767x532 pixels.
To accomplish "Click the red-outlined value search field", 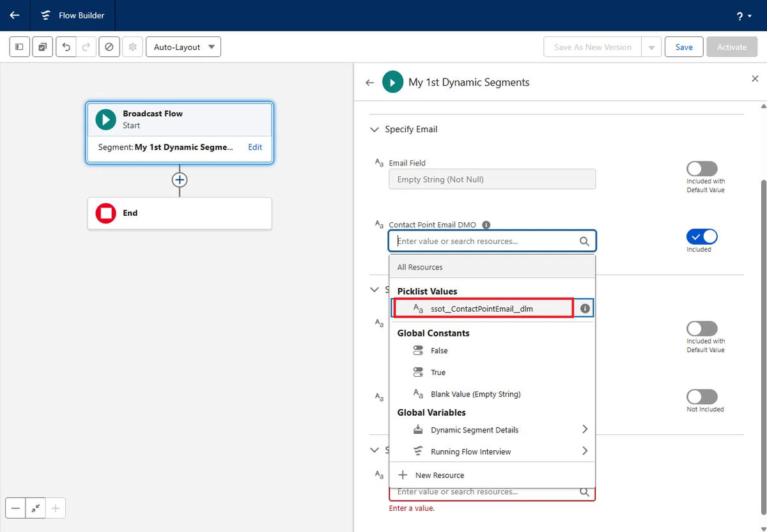I will (492, 492).
